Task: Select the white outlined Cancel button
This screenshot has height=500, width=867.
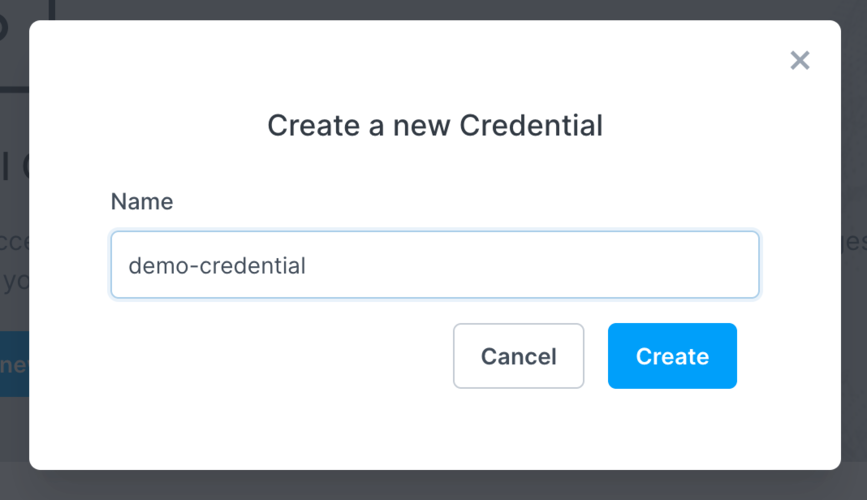Action: [x=518, y=356]
